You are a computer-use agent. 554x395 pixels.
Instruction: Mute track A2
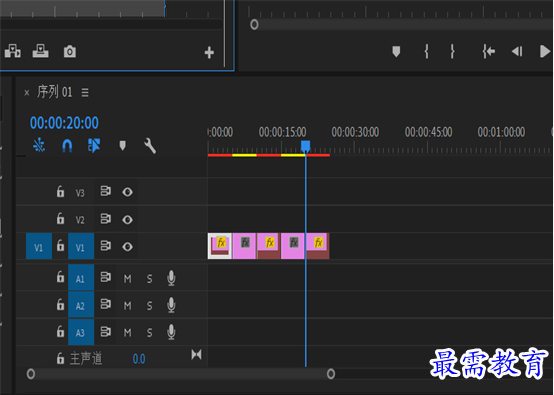(128, 306)
